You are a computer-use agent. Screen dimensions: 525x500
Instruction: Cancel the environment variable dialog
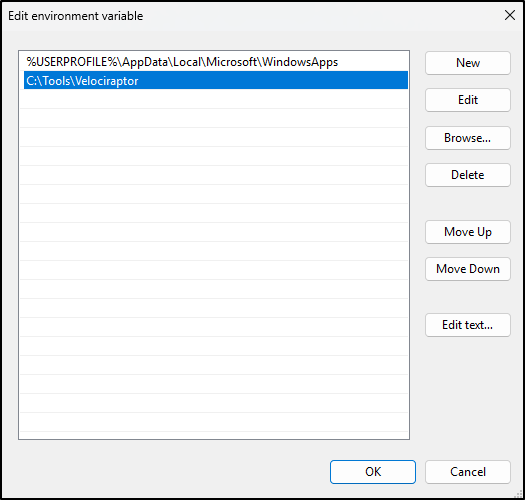(468, 472)
